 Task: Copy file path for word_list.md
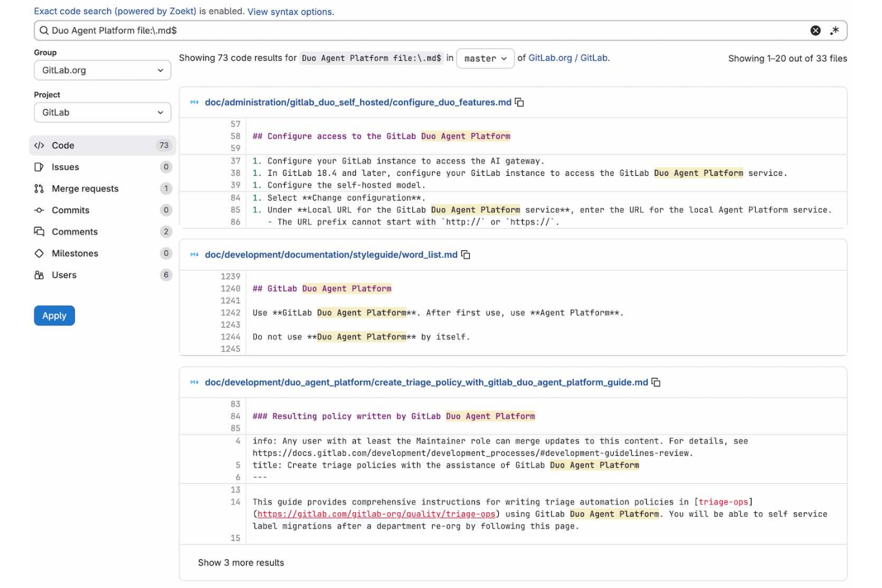(x=465, y=254)
